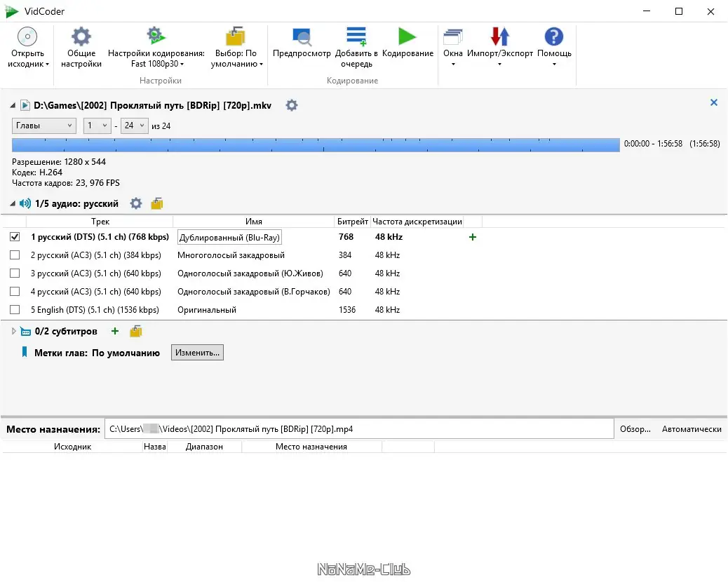Add subtitle with green plus icon
This screenshot has width=728, height=582.
click(x=115, y=331)
